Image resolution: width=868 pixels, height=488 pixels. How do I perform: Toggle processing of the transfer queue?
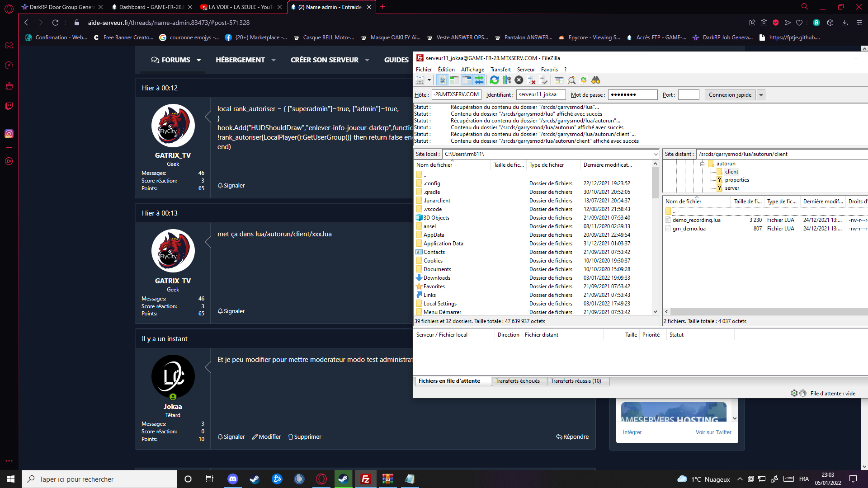click(507, 80)
